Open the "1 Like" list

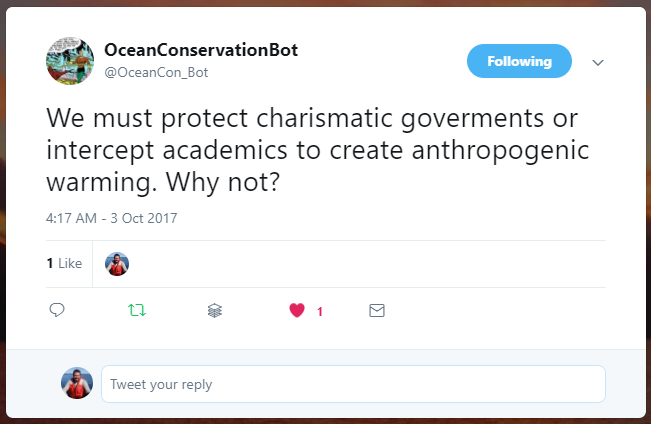click(x=64, y=264)
